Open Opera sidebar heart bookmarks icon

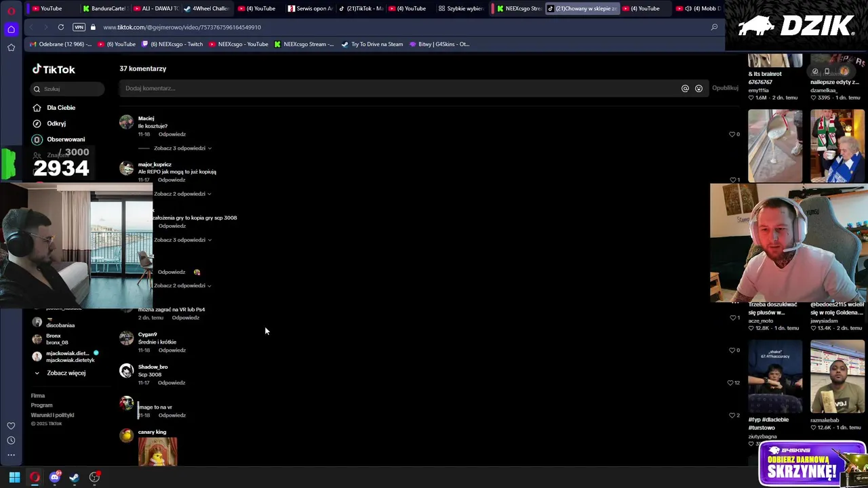click(x=11, y=426)
